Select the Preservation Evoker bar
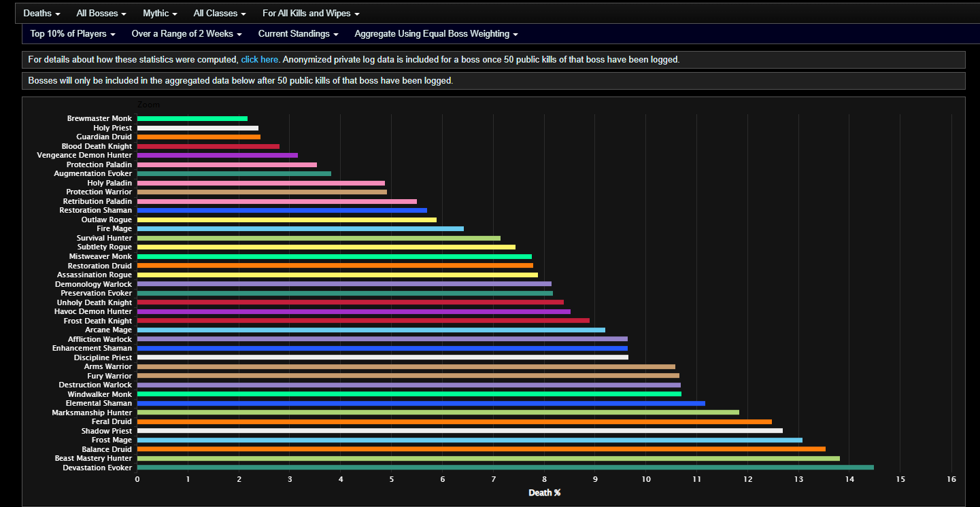Viewport: 980px width, 507px height. point(345,293)
